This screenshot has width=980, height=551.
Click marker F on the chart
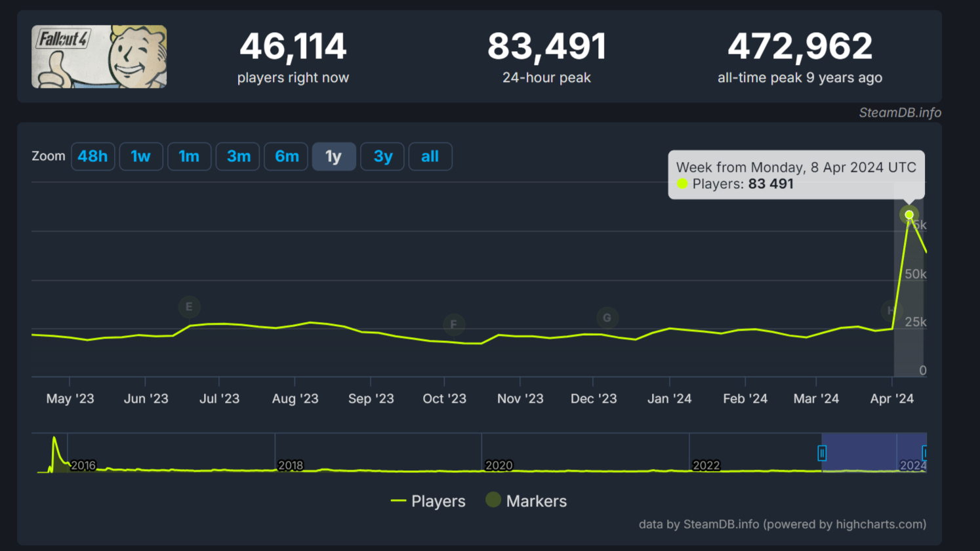[453, 324]
